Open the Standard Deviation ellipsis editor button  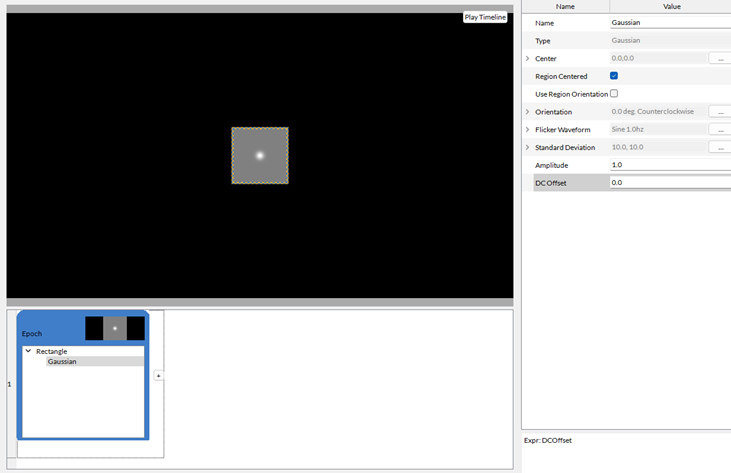(x=720, y=148)
